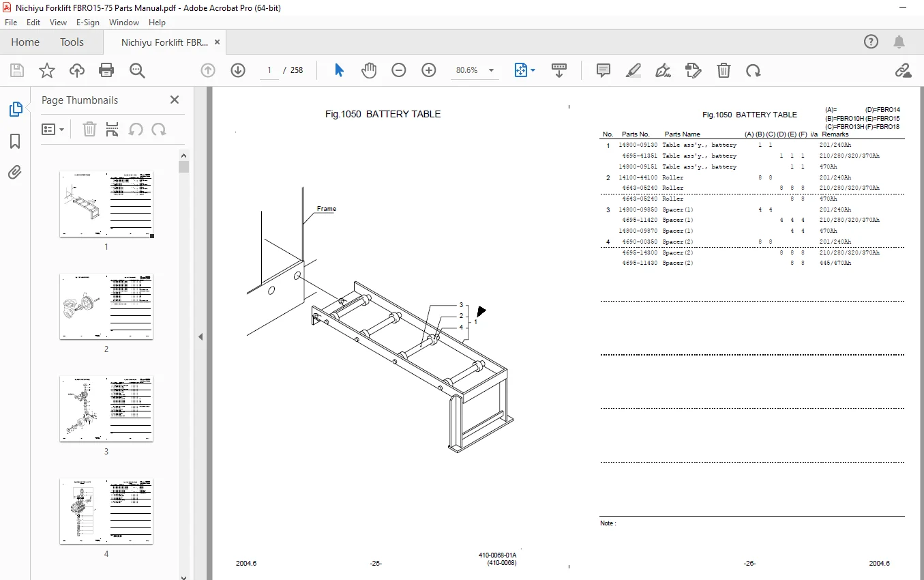Image resolution: width=924 pixels, height=580 pixels.
Task: Open the View menu
Action: tap(58, 22)
